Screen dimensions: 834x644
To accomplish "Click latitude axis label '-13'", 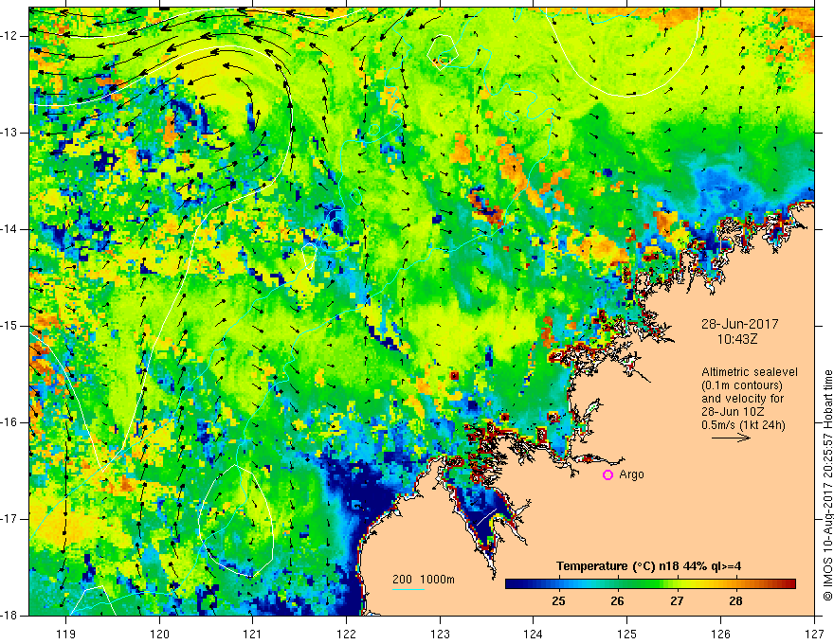I will pos(9,133).
